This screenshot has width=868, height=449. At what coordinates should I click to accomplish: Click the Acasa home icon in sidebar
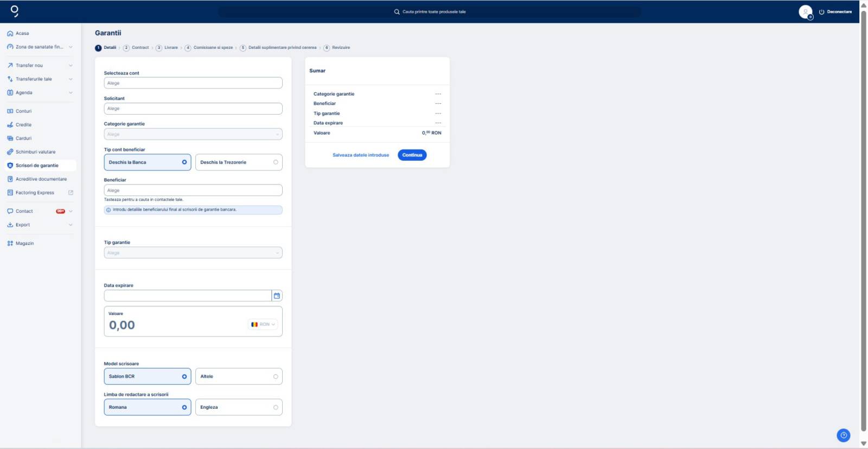pos(10,34)
